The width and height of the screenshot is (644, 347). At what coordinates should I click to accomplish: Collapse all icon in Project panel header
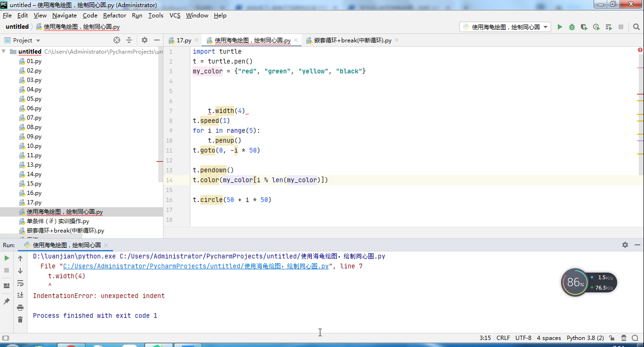129,40
